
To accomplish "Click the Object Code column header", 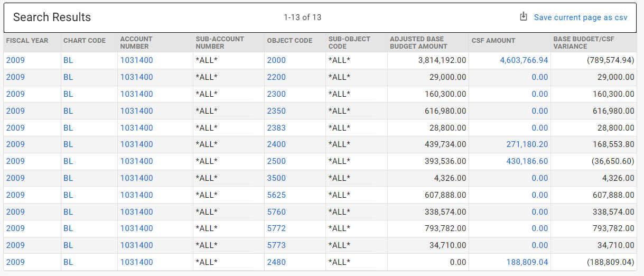I will coord(290,41).
